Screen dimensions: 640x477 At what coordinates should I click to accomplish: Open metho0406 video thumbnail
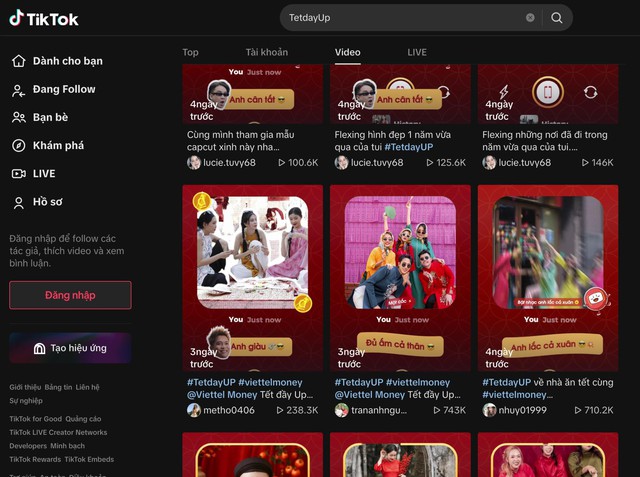pyautogui.click(x=253, y=278)
